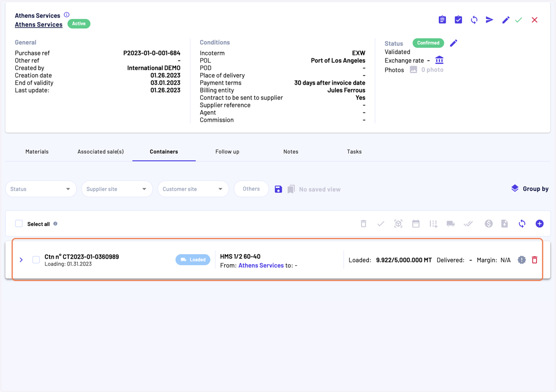Click 'Port of Los Angeles' POL value

pyautogui.click(x=338, y=60)
